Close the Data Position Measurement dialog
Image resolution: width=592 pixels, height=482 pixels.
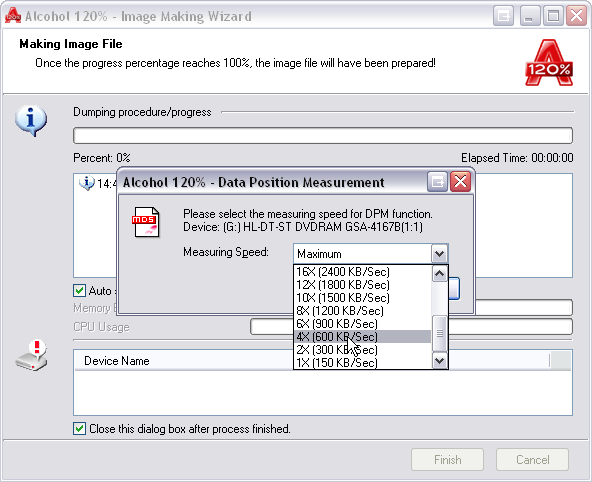tap(460, 182)
